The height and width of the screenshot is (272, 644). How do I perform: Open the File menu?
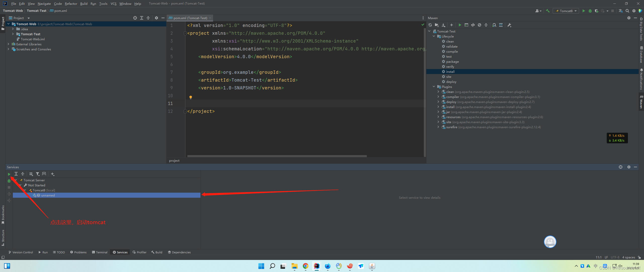[14, 4]
